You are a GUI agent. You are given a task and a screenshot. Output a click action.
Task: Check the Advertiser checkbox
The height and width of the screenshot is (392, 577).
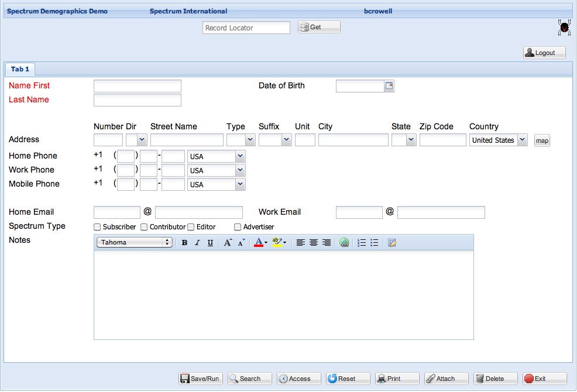(x=238, y=227)
